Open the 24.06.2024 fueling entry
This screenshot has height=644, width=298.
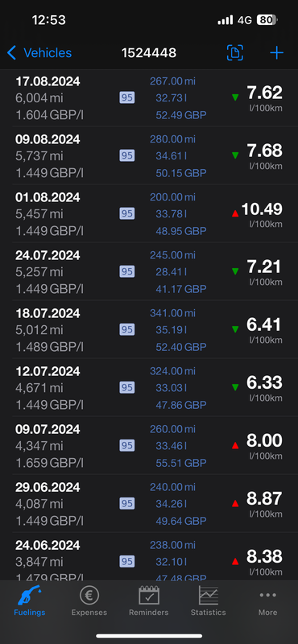click(x=149, y=556)
